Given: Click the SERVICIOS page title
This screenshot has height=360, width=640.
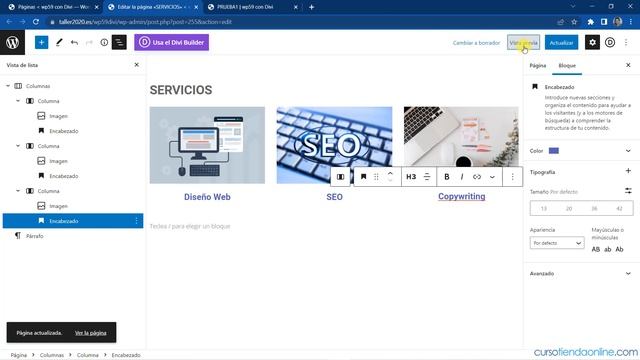Looking at the screenshot, I should coord(181,90).
